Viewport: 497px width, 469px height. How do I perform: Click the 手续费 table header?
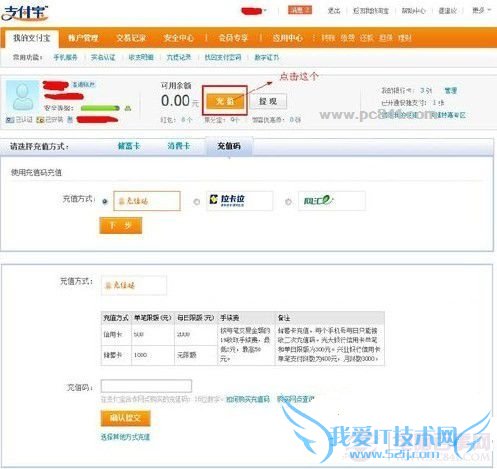[x=230, y=318]
